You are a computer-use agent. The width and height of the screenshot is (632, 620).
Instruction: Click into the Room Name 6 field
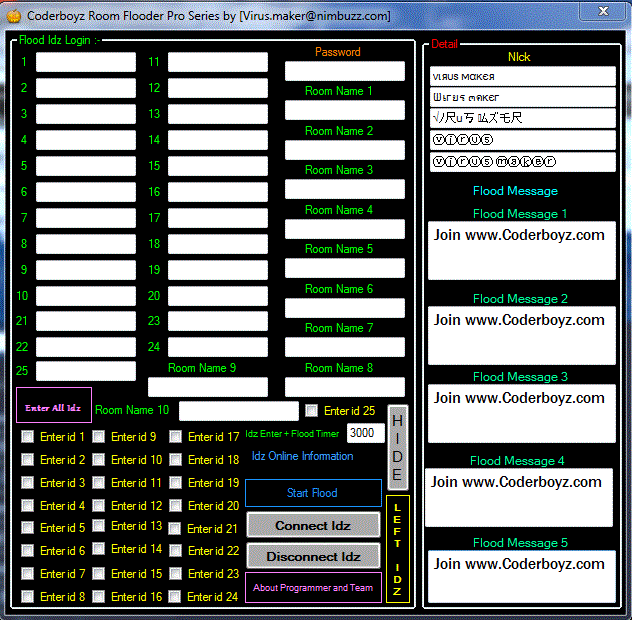tap(345, 308)
